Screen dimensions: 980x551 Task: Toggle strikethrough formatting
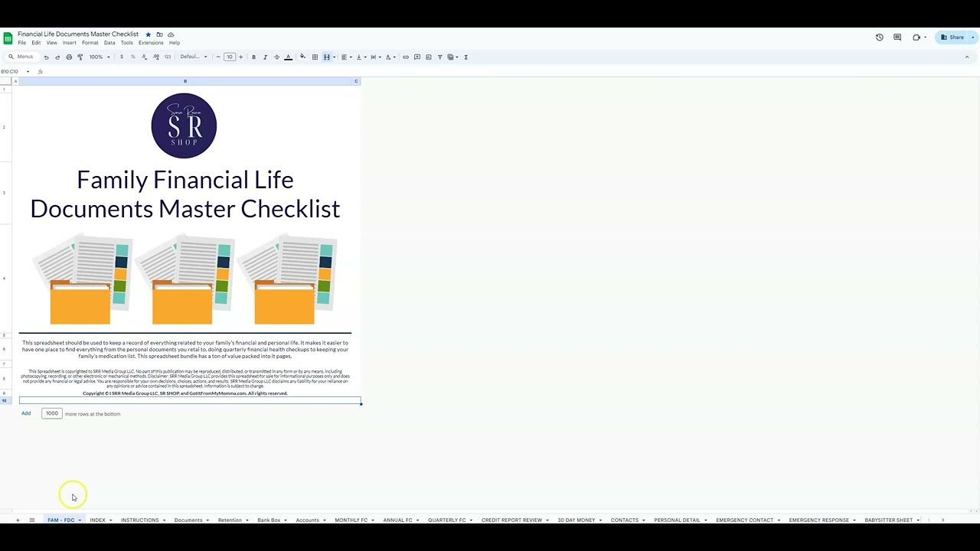(276, 57)
